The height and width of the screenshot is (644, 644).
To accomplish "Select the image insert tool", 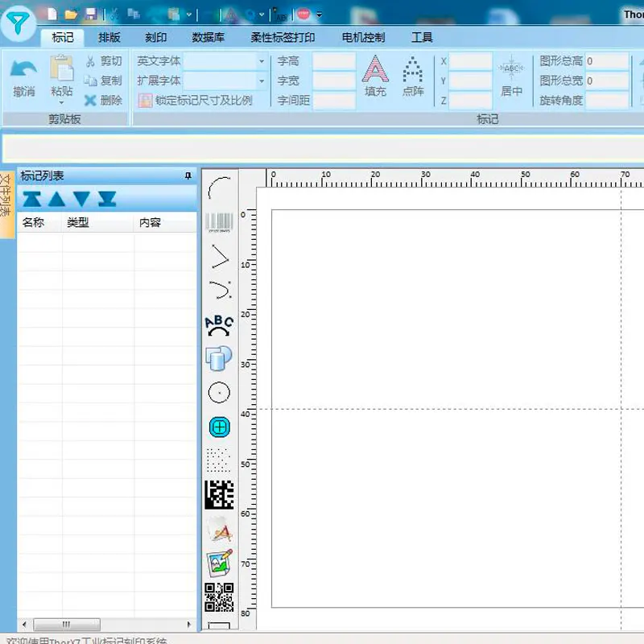I will (x=219, y=563).
